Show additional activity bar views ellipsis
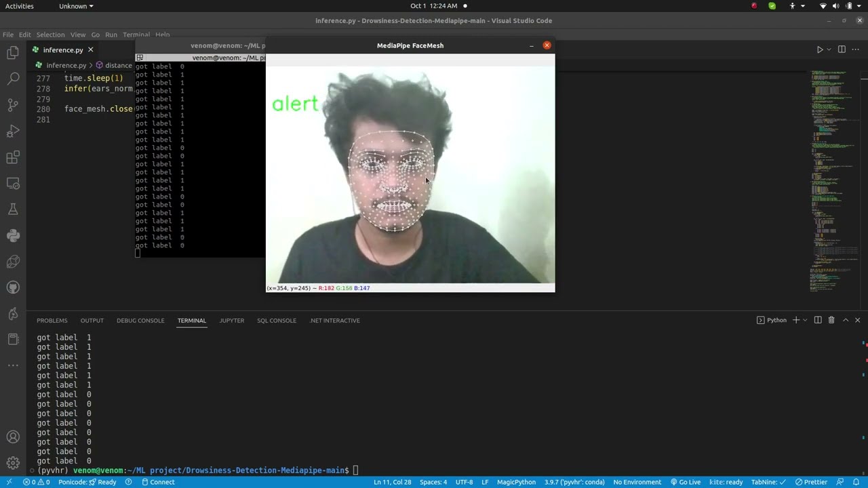868x488 pixels. 13,365
